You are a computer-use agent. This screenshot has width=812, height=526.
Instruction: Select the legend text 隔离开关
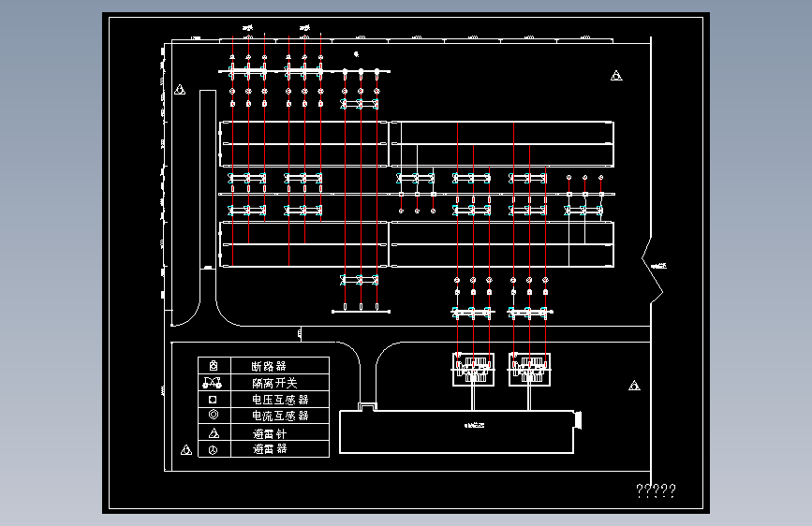coord(275,383)
